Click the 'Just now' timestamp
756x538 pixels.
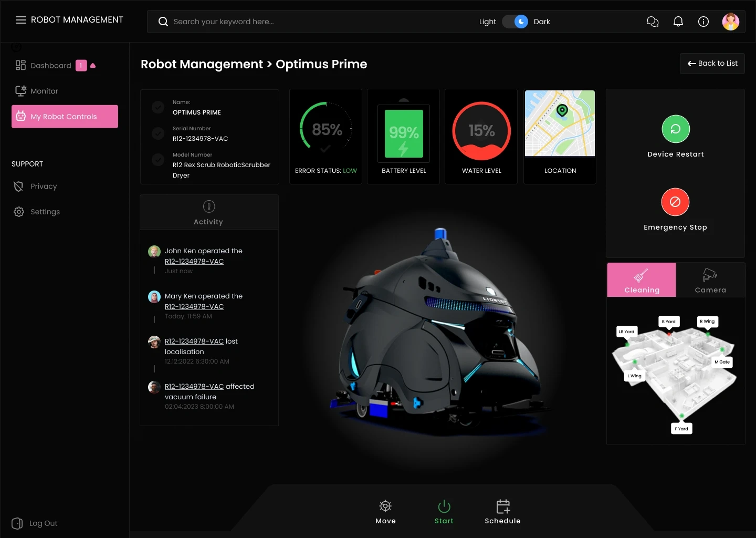tap(178, 271)
